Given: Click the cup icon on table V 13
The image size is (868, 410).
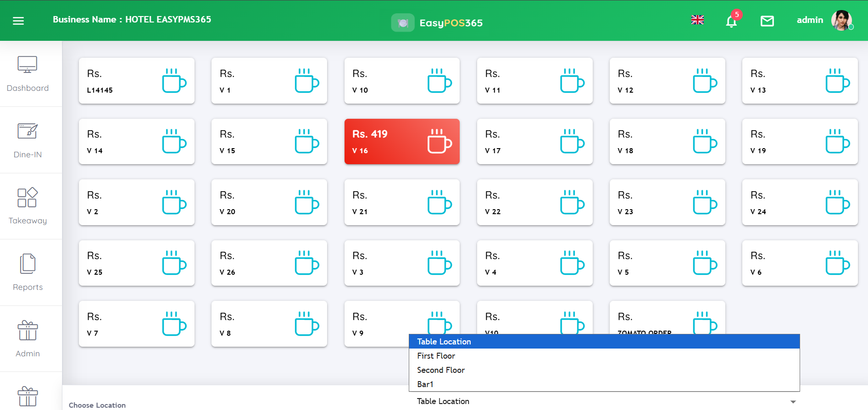Looking at the screenshot, I should [x=838, y=81].
